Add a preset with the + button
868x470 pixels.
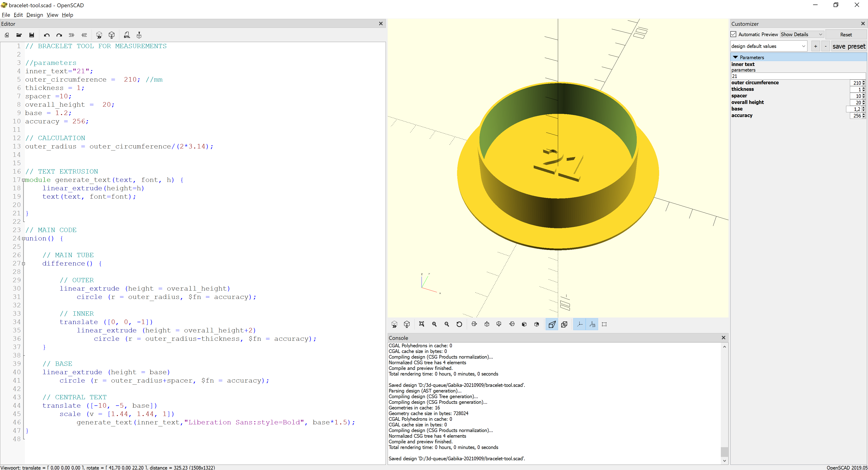coord(815,46)
